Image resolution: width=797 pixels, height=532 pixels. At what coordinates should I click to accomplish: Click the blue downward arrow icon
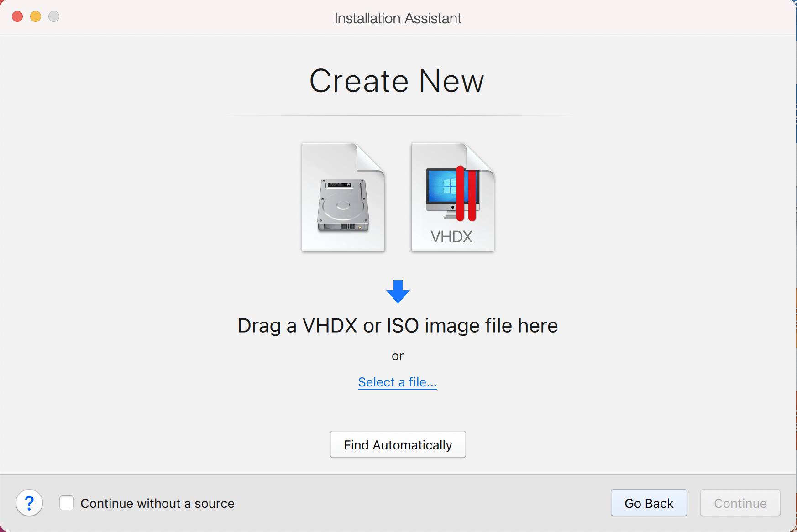(x=398, y=292)
